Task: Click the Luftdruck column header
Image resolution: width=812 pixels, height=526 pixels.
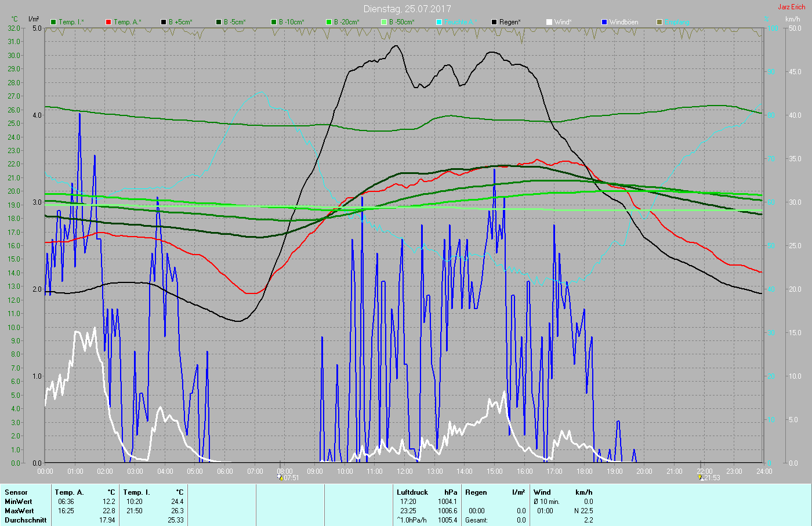Action: click(412, 492)
